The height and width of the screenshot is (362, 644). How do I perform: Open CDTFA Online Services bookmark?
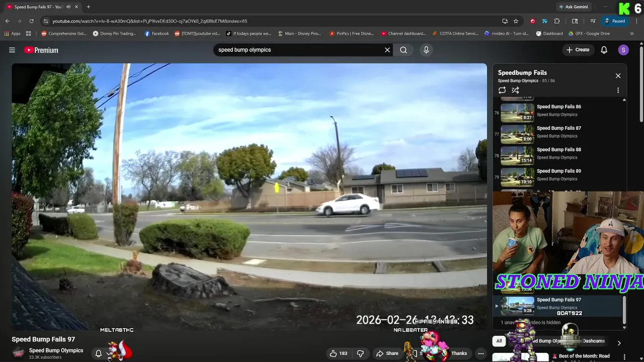[456, 34]
